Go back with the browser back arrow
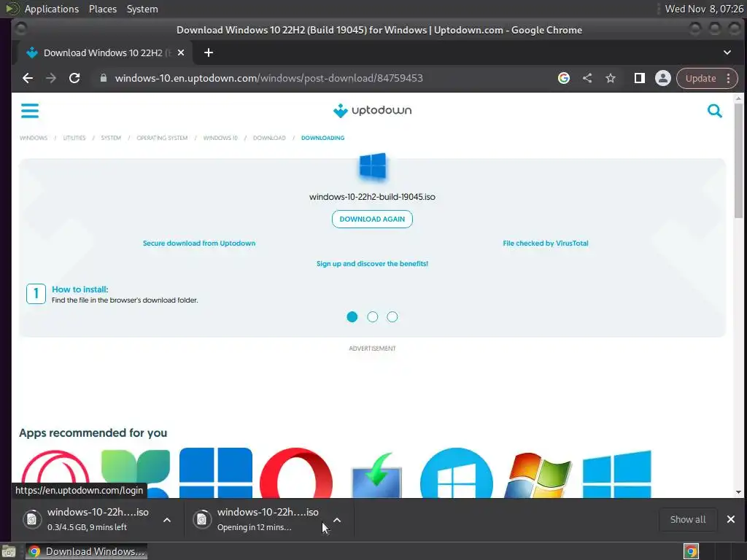The image size is (747, 560). point(28,78)
